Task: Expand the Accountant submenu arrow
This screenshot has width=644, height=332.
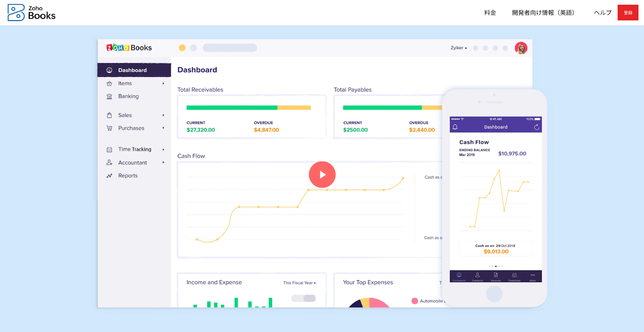Action: [x=163, y=162]
